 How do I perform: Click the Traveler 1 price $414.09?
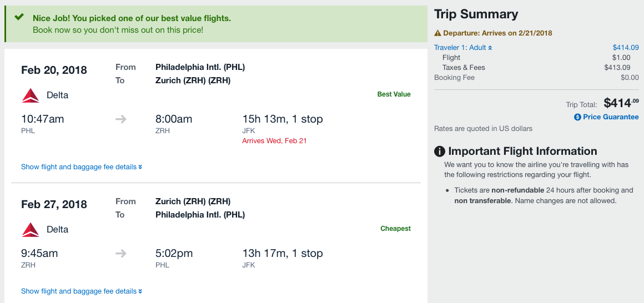pyautogui.click(x=625, y=48)
